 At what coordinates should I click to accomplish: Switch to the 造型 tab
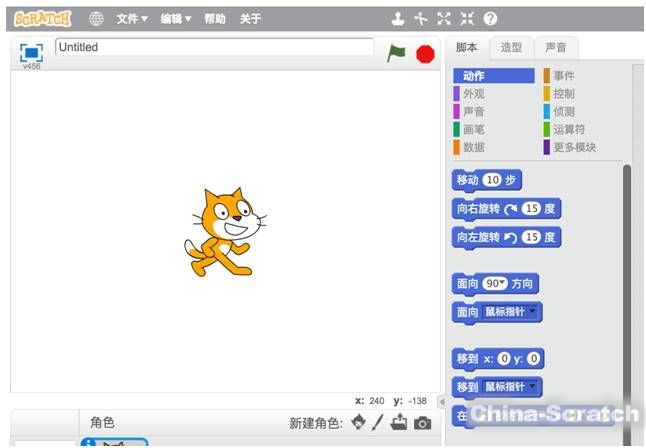[511, 47]
